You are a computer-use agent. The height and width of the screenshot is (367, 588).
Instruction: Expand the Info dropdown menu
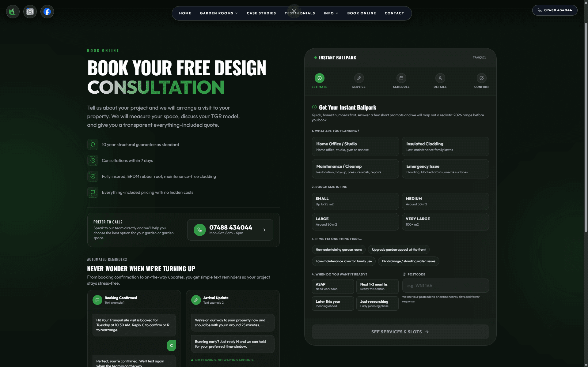331,13
